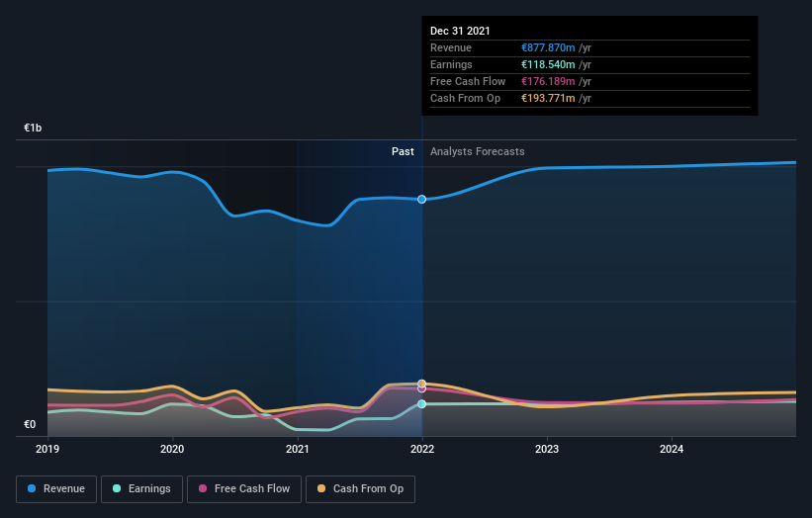Click the €877.870m revenue value
Viewport: 812px width, 518px height.
548,47
